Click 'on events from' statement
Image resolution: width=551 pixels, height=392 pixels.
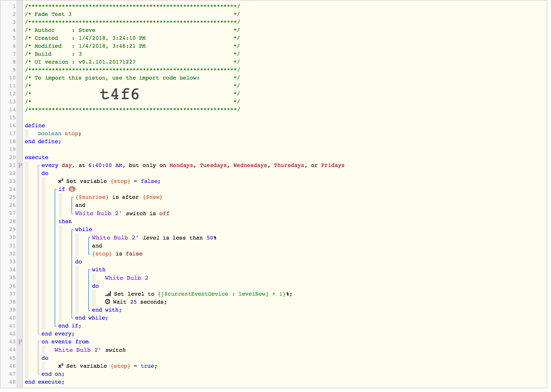[65, 342]
